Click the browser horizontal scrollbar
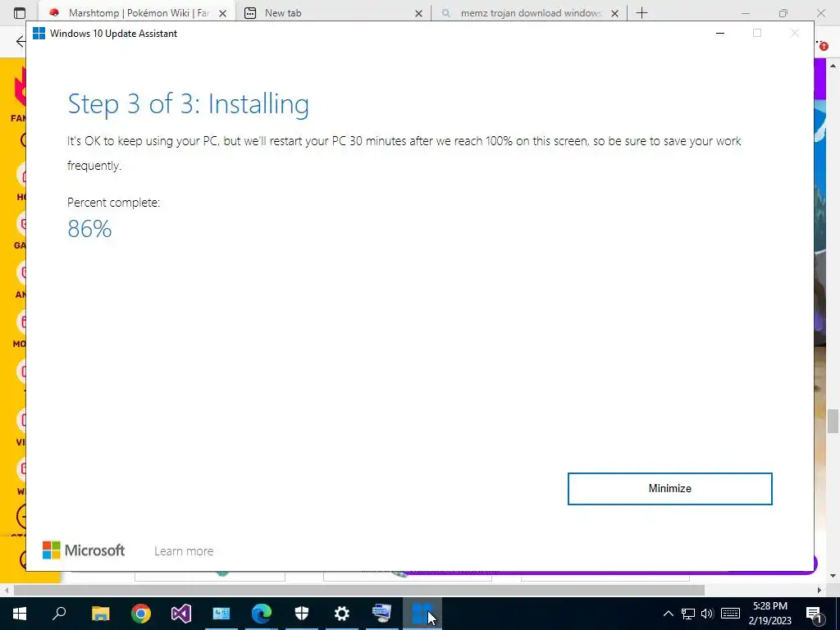Screen dimensions: 840x630 [359, 590]
